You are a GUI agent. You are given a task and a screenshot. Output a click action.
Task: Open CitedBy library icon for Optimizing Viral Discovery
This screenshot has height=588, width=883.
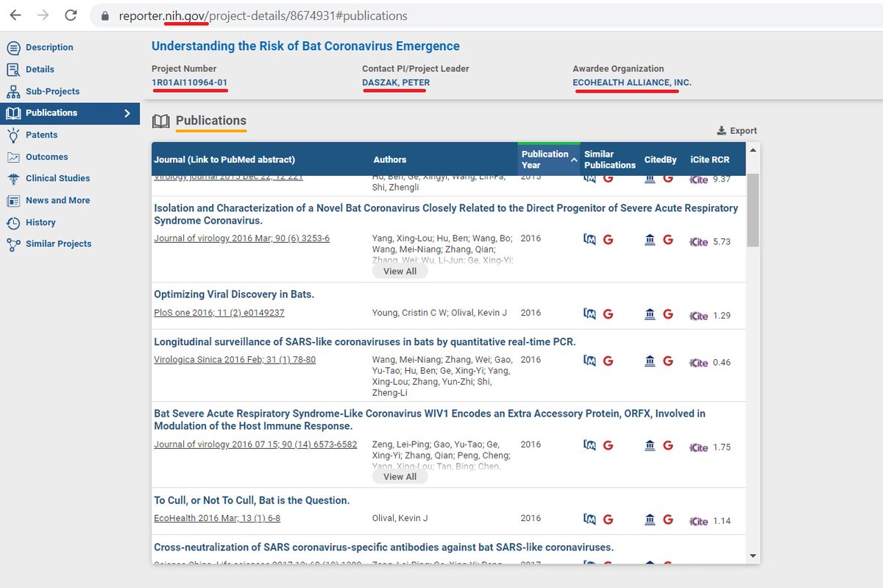tap(650, 314)
